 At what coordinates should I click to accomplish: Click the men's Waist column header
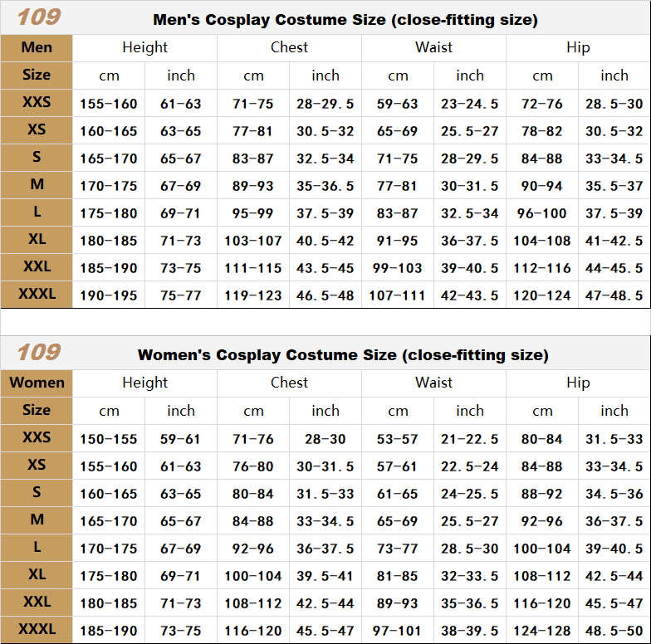pos(433,47)
